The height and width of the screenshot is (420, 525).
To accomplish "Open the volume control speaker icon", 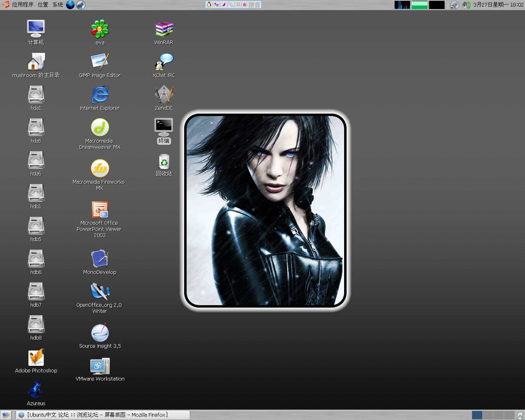I will (x=466, y=5).
